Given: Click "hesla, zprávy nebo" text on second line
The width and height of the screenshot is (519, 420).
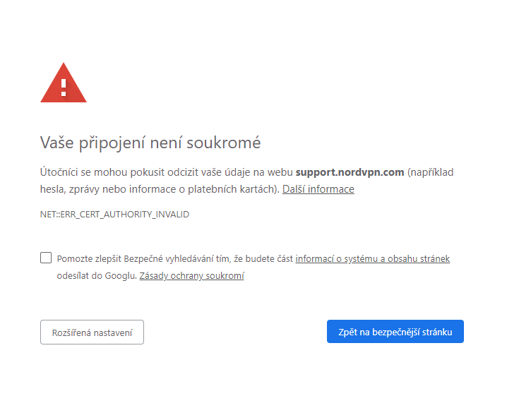Looking at the screenshot, I should (x=78, y=189).
